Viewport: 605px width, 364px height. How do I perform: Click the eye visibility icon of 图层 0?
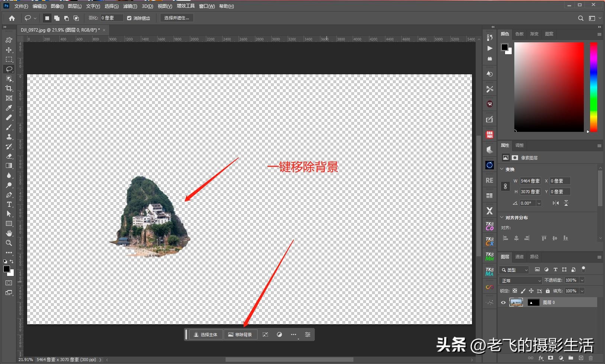point(502,302)
